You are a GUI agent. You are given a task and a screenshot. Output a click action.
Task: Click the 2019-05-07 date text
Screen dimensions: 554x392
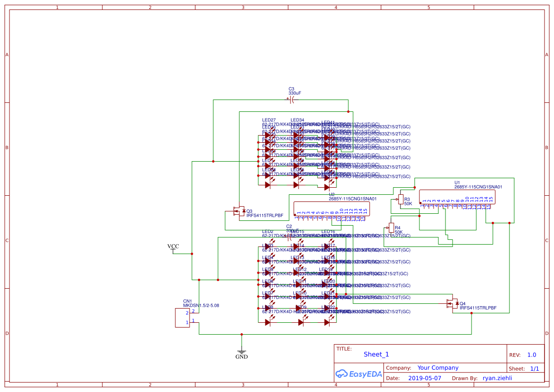coord(424,378)
